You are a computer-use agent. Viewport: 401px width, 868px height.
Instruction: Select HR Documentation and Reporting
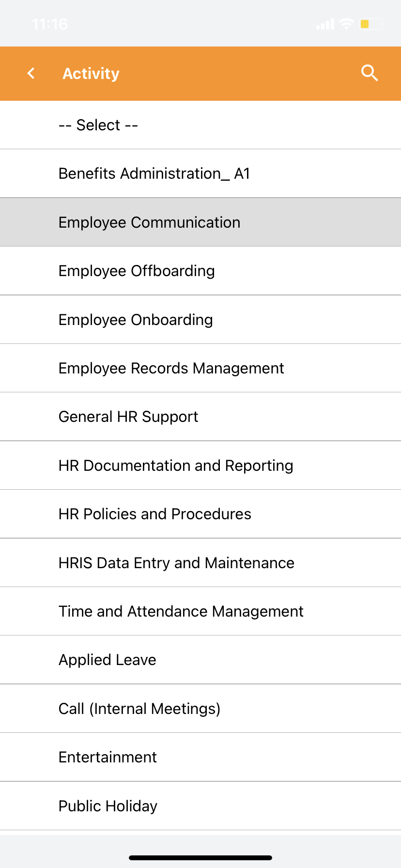(200, 465)
